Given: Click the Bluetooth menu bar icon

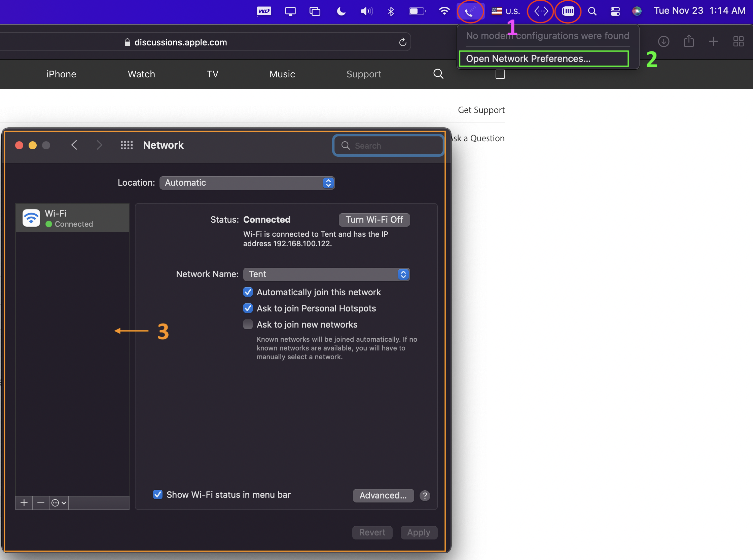Looking at the screenshot, I should (x=391, y=11).
